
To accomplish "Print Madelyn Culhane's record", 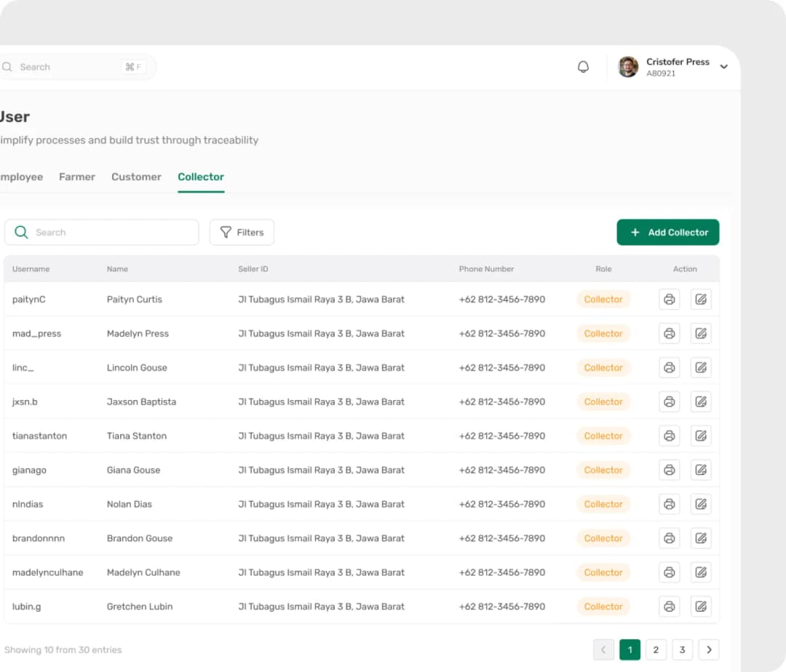I will [670, 572].
